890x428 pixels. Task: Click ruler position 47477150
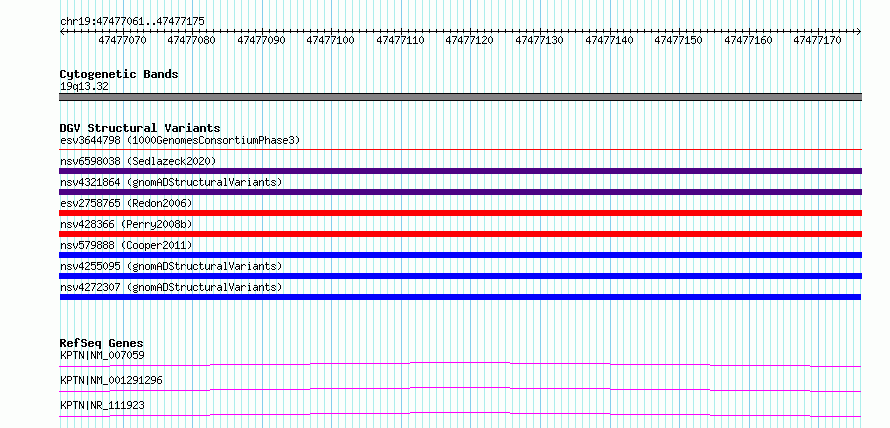click(678, 40)
